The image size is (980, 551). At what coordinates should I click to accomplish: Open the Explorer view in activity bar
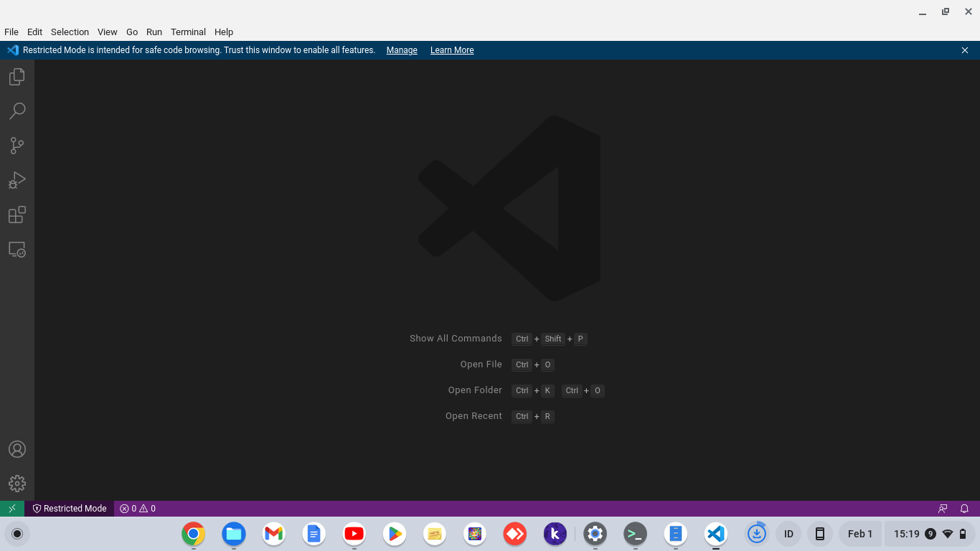coord(17,77)
